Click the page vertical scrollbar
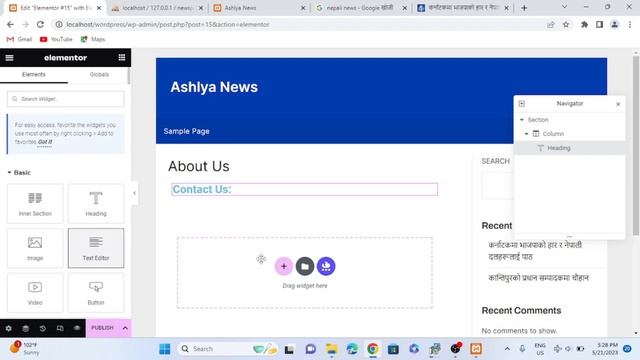Viewport: 640px width, 360px height. coord(636,145)
